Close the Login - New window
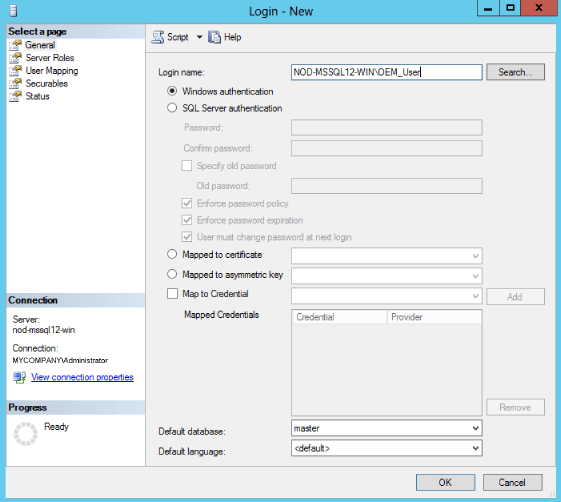The width and height of the screenshot is (561, 502). (x=538, y=8)
